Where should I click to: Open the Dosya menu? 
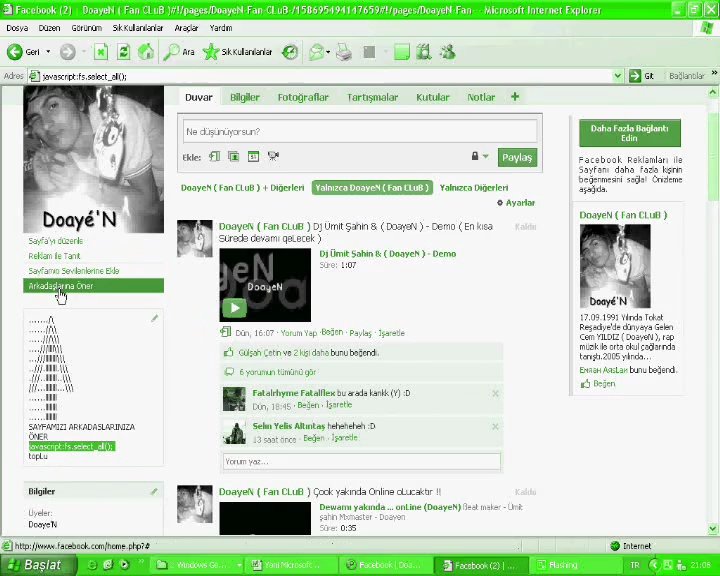[17, 28]
